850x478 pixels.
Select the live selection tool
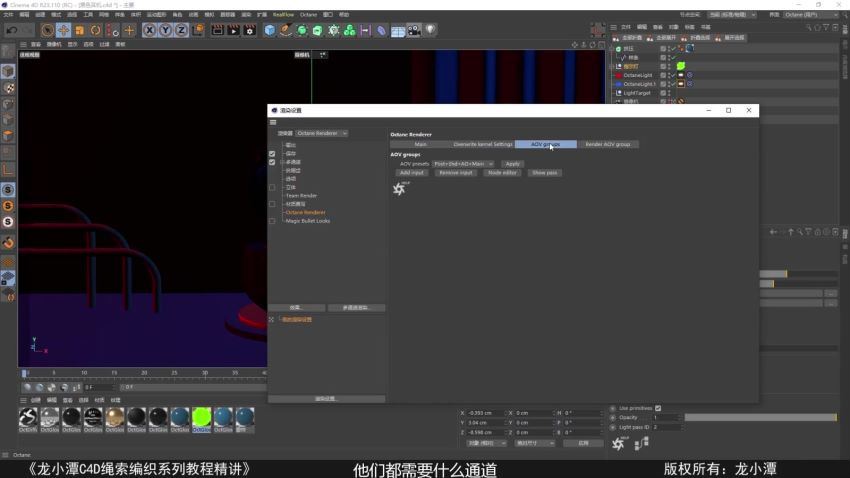point(47,30)
